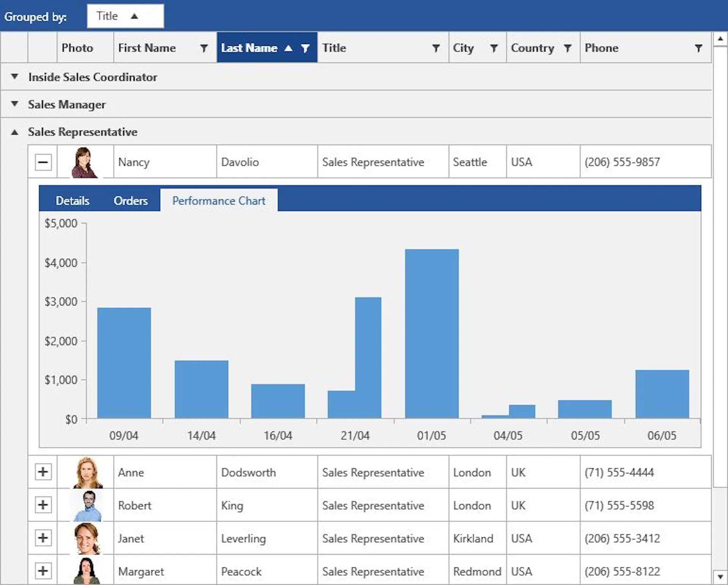The width and height of the screenshot is (728, 585).
Task: Click the Last Name sort arrow
Action: pyautogui.click(x=289, y=48)
